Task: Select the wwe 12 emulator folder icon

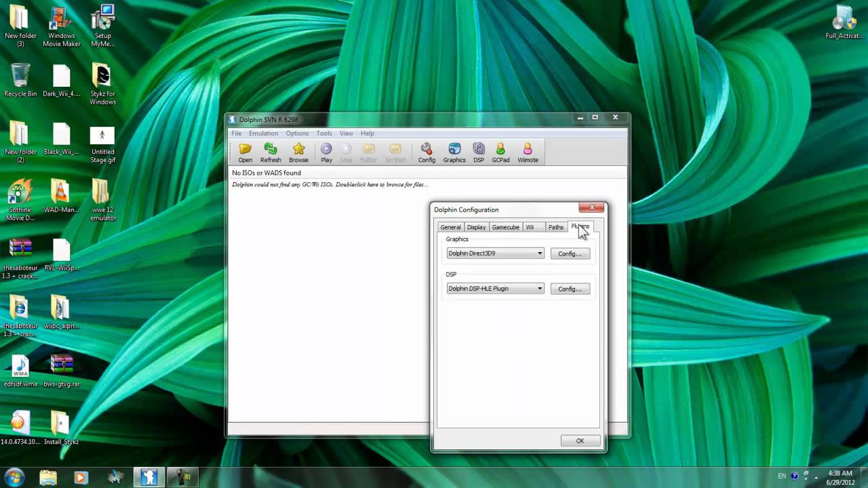Action: click(102, 201)
